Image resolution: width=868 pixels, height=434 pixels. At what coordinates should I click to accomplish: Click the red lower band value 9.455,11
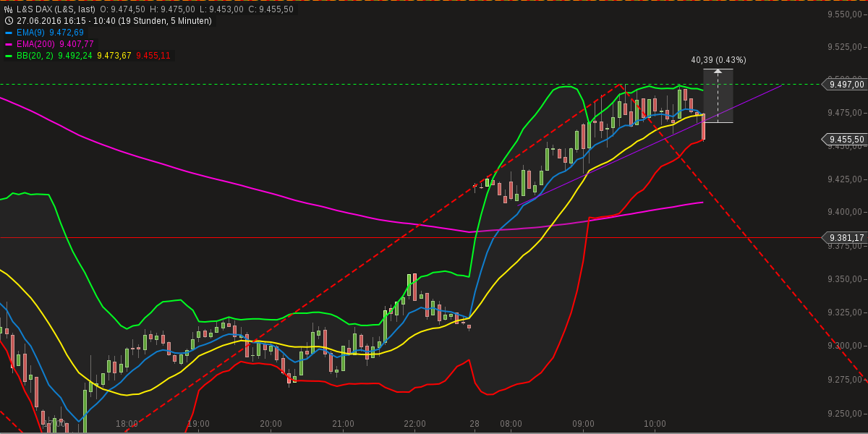click(x=153, y=56)
